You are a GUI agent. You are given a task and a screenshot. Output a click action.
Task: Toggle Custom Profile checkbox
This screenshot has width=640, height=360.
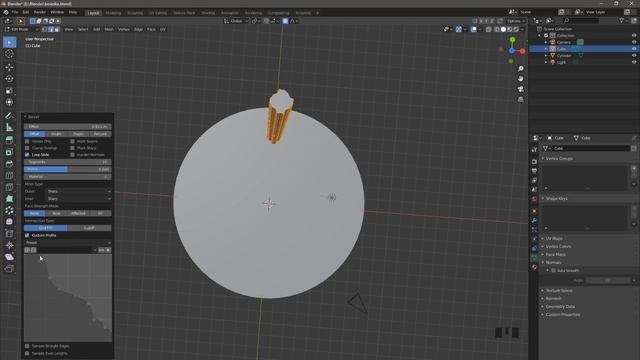click(27, 236)
